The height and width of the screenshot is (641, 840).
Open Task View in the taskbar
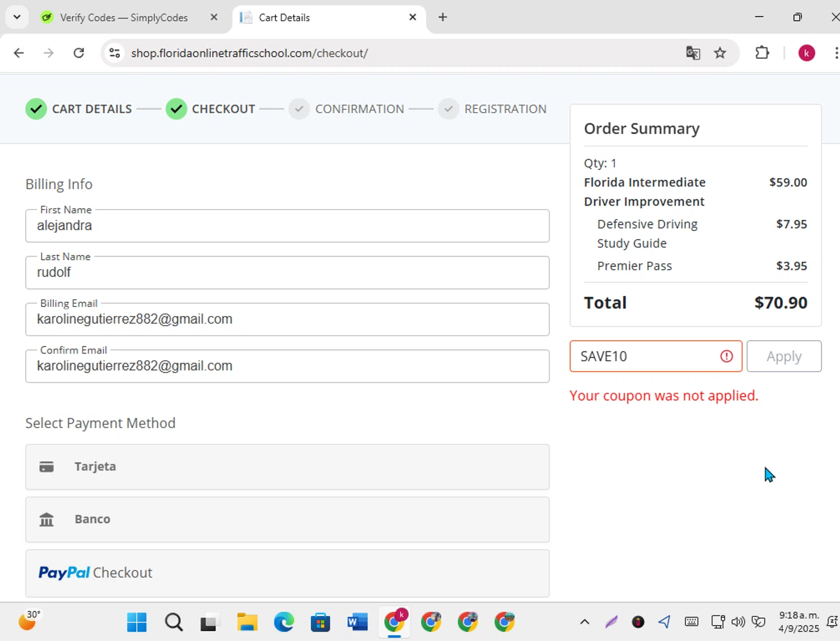point(210,622)
